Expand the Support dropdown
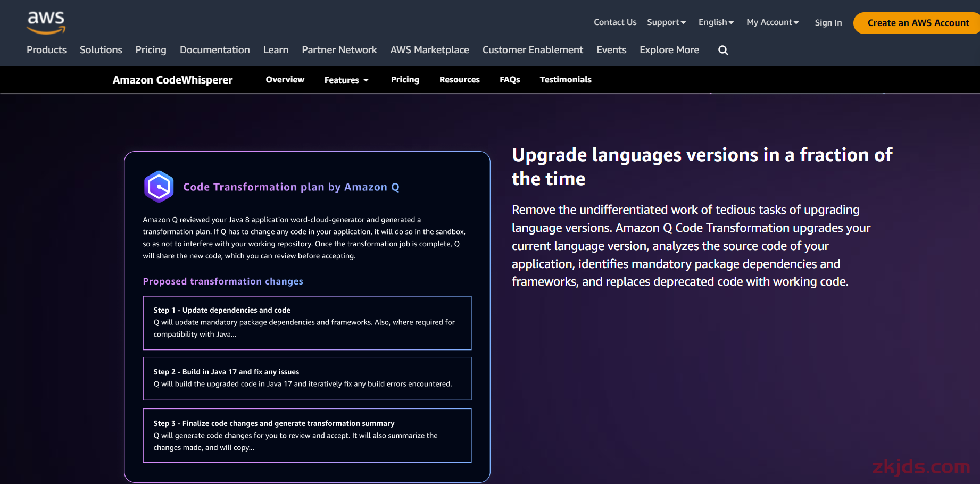The image size is (980, 484). [x=666, y=22]
